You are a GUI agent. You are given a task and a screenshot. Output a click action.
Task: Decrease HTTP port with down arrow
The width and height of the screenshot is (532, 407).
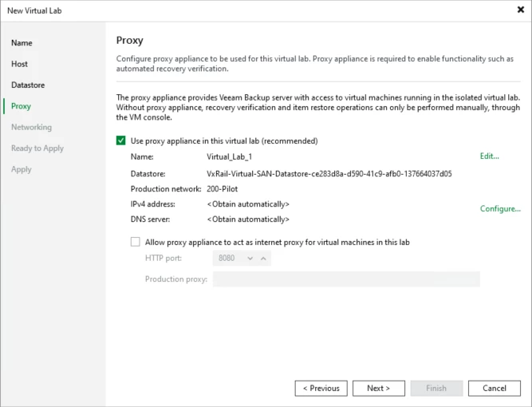(250, 259)
